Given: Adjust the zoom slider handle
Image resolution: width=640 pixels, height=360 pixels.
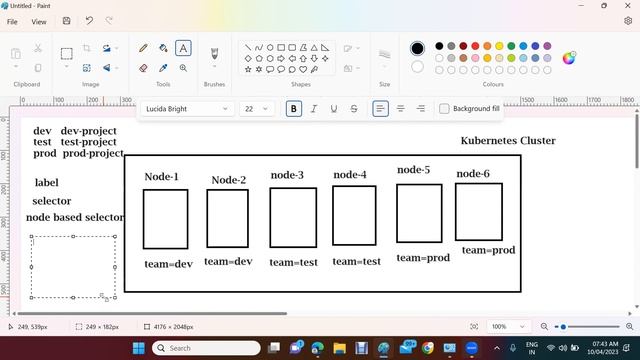Looking at the screenshot, I should (x=563, y=327).
